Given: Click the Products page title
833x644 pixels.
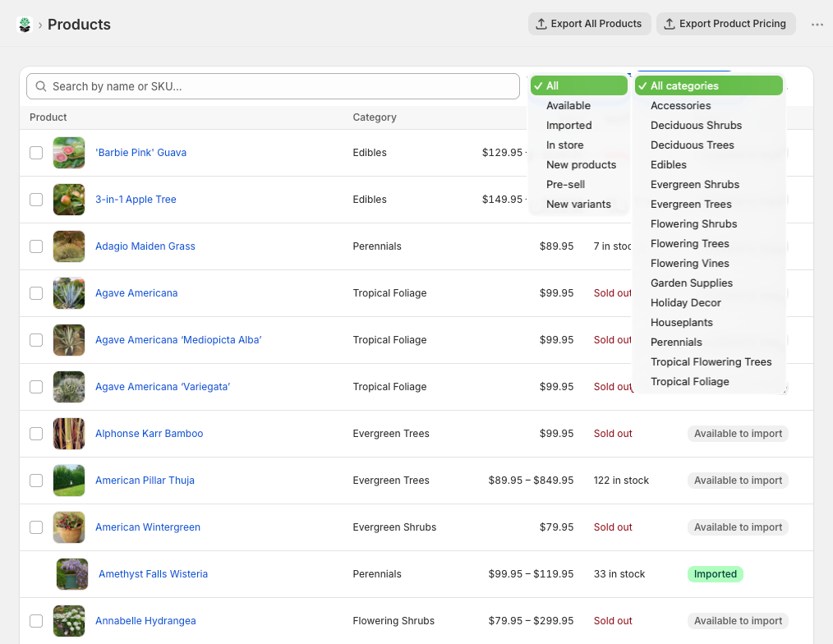Looking at the screenshot, I should [x=79, y=25].
